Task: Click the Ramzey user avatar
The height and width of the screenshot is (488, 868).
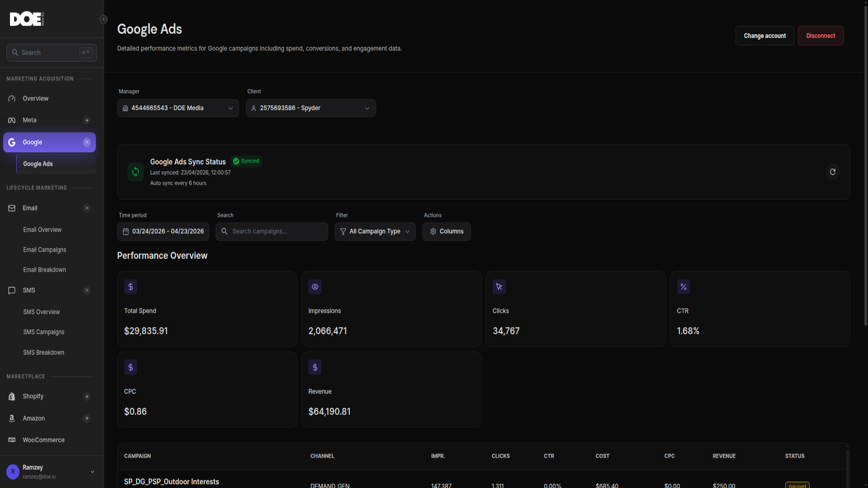Action: point(13,472)
